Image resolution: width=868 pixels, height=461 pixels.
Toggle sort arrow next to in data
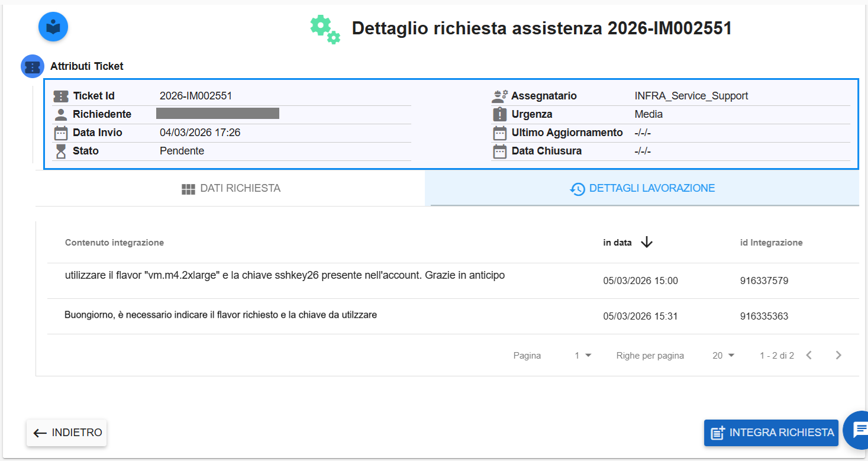click(x=647, y=242)
